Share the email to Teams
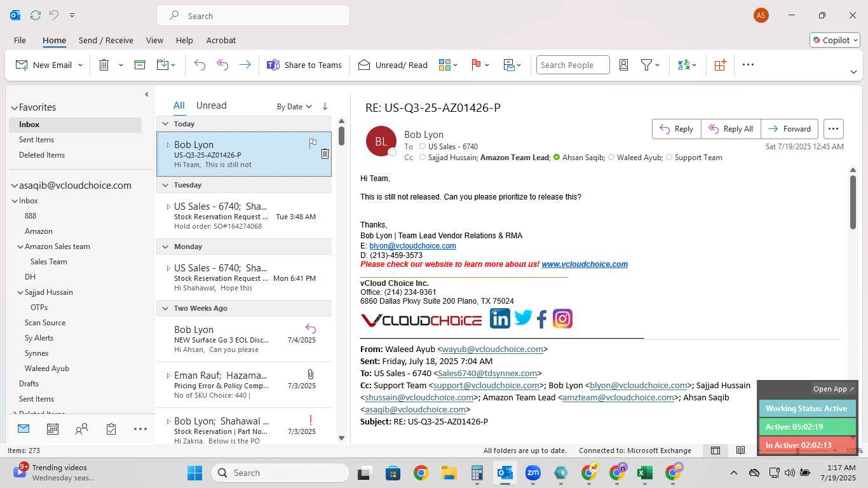Image resolution: width=868 pixels, height=488 pixels. tap(304, 65)
